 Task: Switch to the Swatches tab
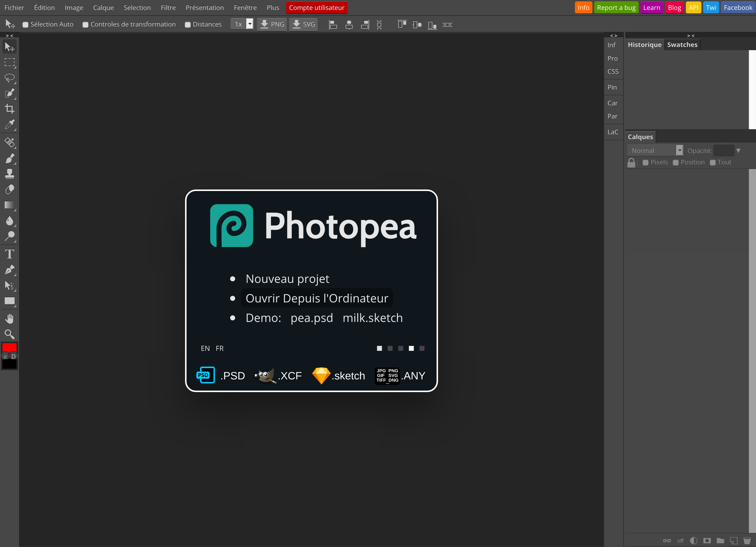click(682, 45)
